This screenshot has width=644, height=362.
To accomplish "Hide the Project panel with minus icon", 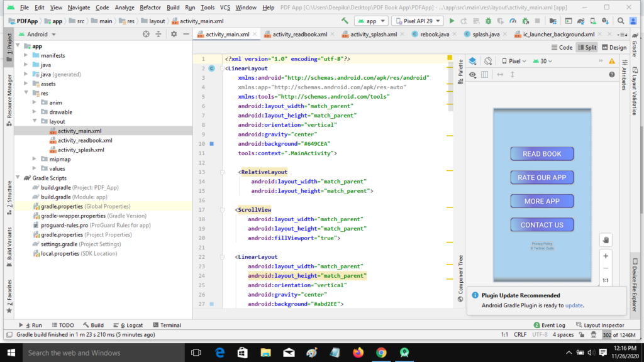I will coord(186,35).
